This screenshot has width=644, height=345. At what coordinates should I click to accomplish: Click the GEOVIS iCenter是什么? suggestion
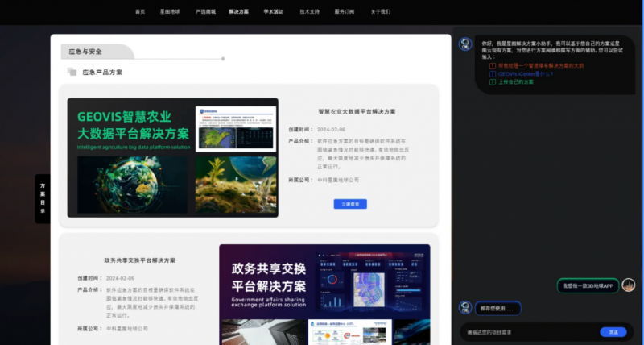click(x=526, y=74)
